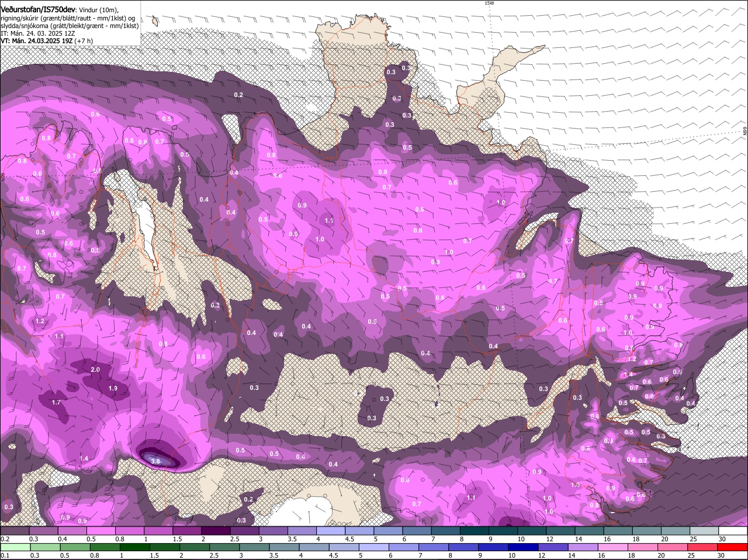The height and width of the screenshot is (560, 748).
Task: Click the 1.7 precipitation value on the map
Action: 56,402
